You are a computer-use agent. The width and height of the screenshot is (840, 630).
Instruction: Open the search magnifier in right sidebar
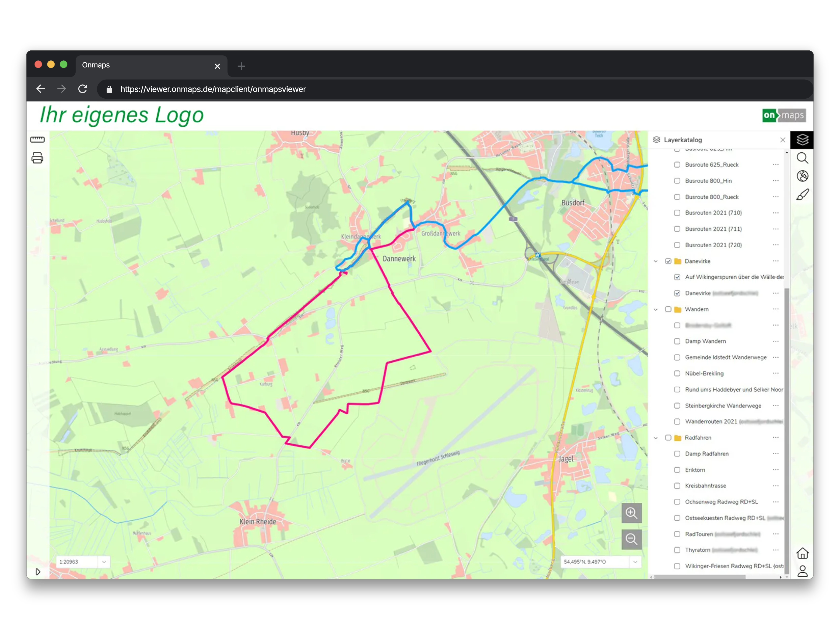[x=802, y=158]
